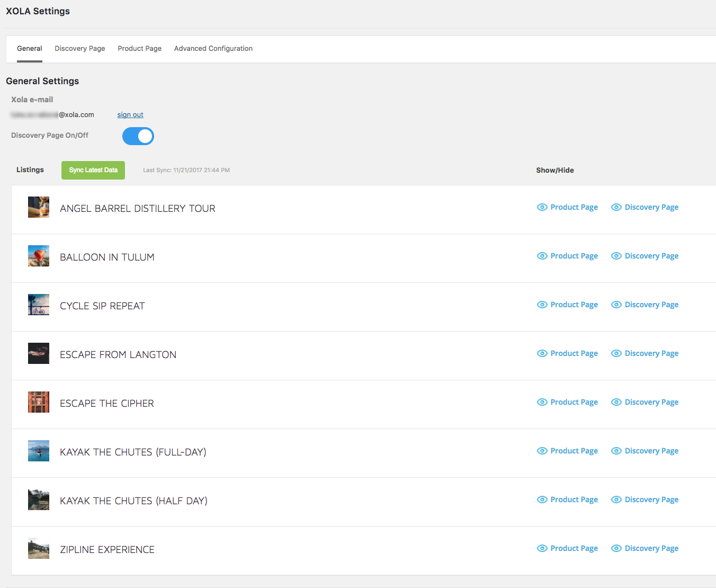Viewport: 716px width, 588px height.
Task: Toggle Product Page visibility for Escape the Cipher
Action: pyautogui.click(x=567, y=402)
